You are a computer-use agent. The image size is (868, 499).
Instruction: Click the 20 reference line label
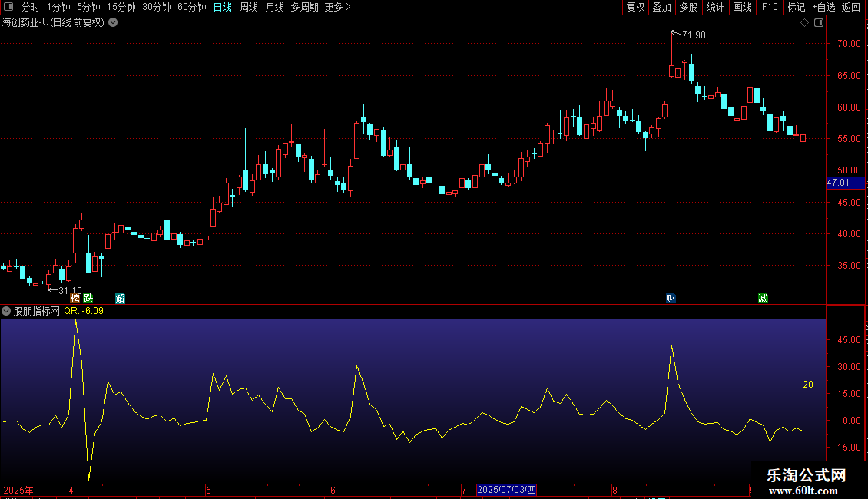click(x=807, y=385)
